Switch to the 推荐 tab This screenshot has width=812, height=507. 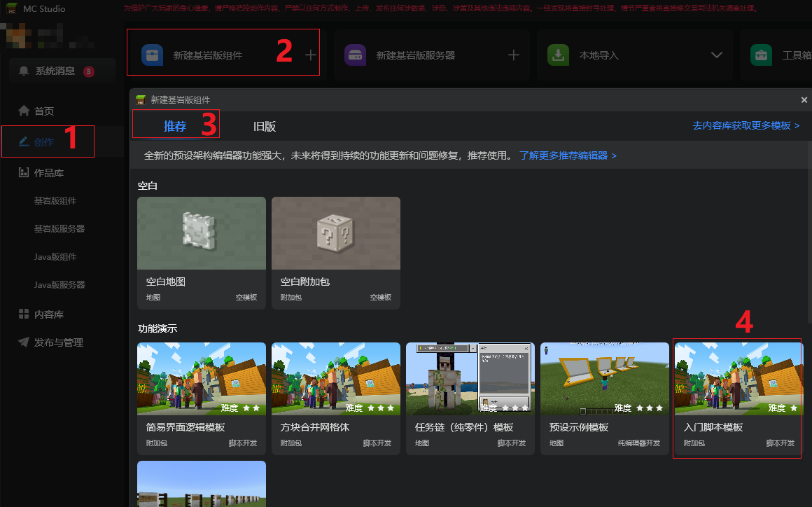pos(174,126)
